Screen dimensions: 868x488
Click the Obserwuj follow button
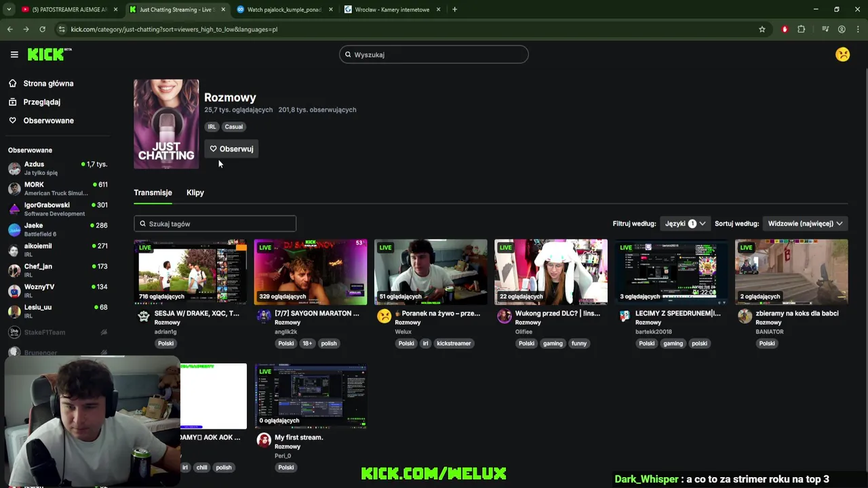pos(231,149)
